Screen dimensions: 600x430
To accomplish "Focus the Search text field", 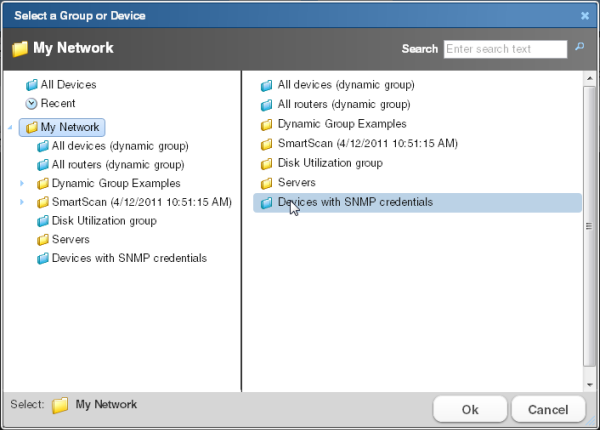I will (505, 49).
